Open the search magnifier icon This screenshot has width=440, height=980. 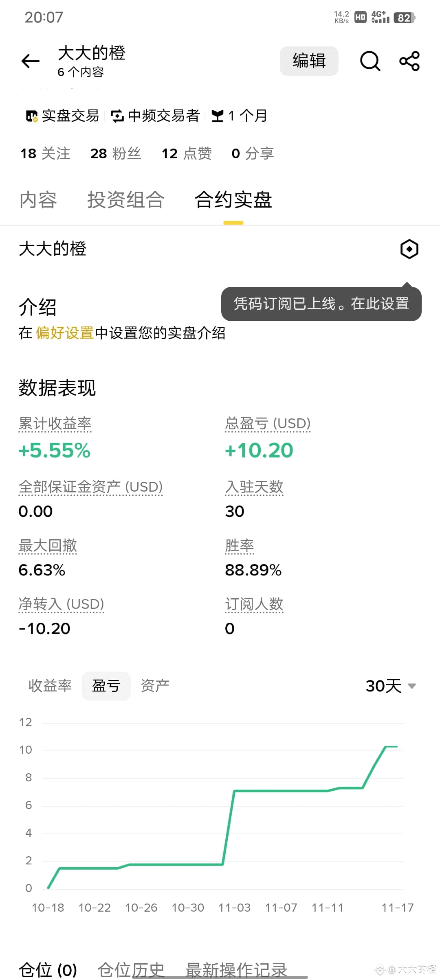[x=370, y=61]
